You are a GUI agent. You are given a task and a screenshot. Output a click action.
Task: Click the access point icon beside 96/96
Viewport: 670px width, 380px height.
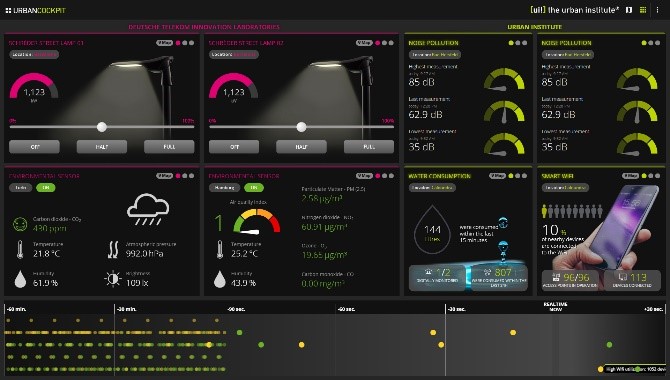556,277
